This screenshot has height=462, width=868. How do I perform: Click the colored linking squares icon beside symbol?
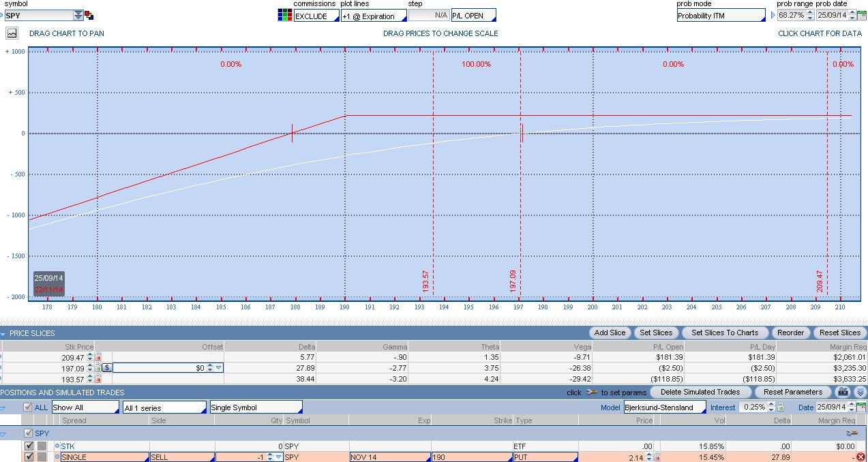(x=89, y=15)
